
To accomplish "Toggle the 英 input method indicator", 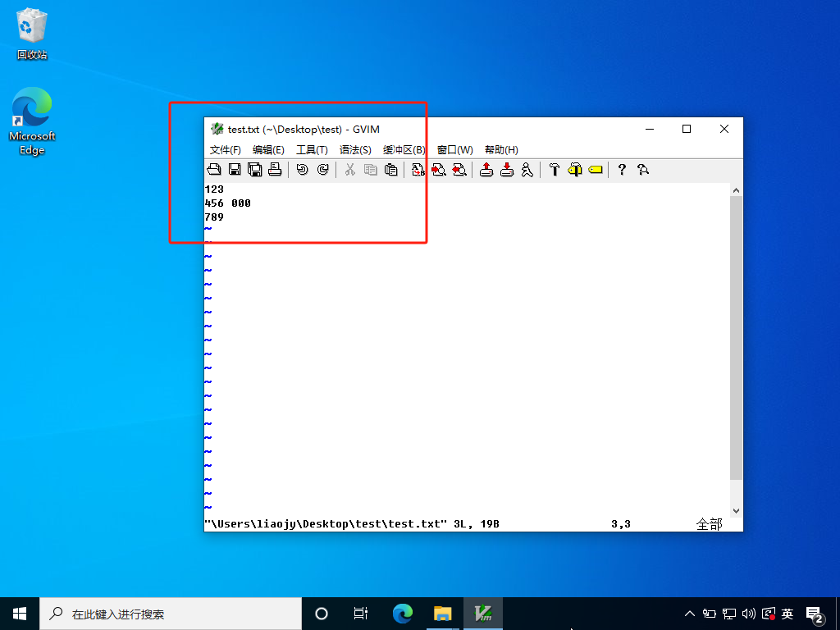I will [787, 614].
